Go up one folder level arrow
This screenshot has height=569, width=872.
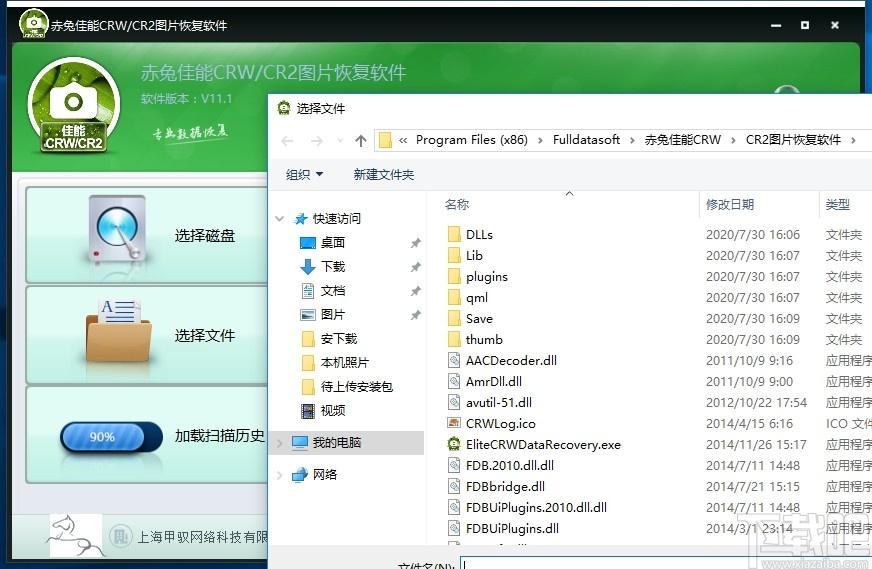pyautogui.click(x=361, y=141)
